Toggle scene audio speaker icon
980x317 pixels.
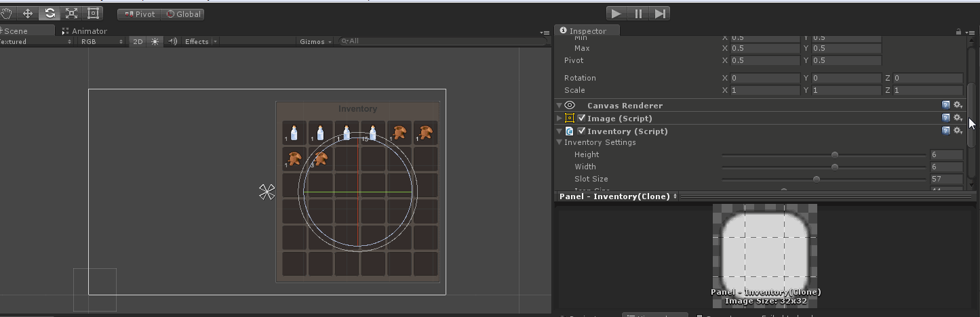172,41
